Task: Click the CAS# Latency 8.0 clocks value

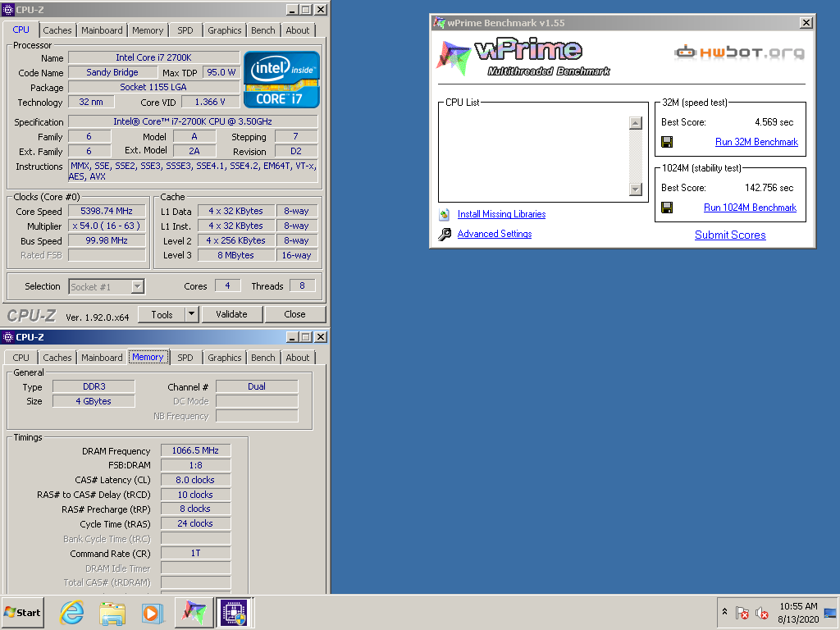Action: (195, 480)
